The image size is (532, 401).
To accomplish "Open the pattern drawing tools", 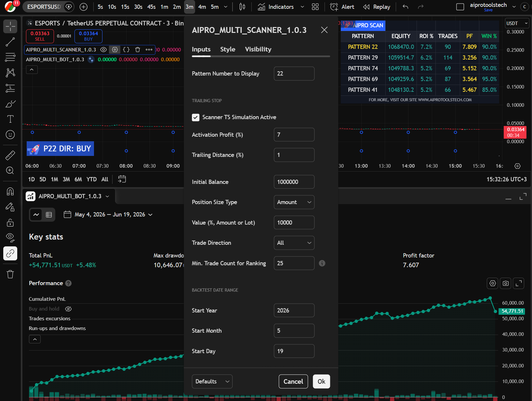I will click(x=10, y=73).
